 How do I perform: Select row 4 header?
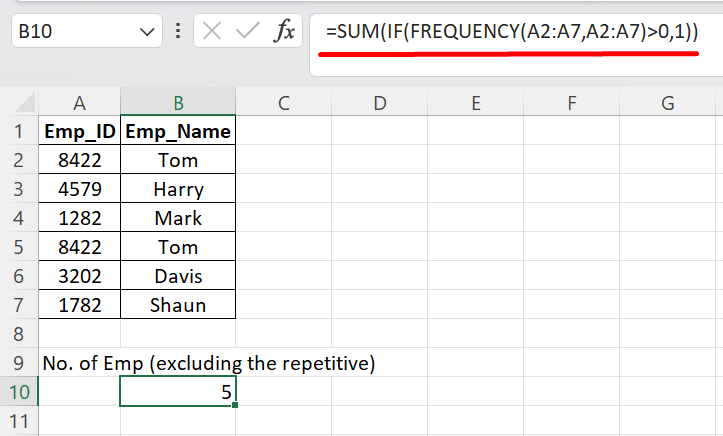(18, 218)
